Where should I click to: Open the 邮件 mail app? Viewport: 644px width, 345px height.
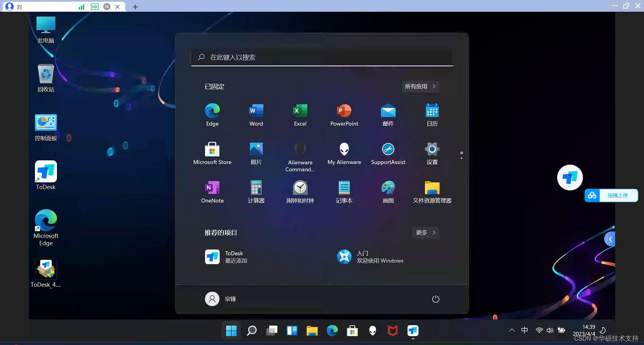(x=388, y=115)
